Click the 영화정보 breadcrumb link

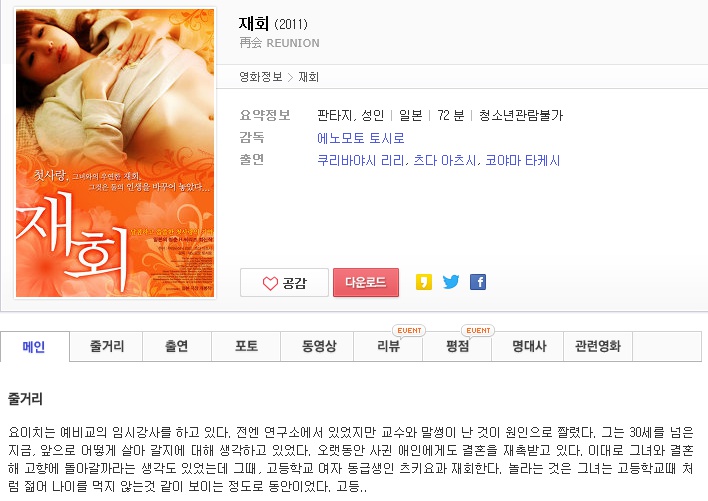coord(261,77)
